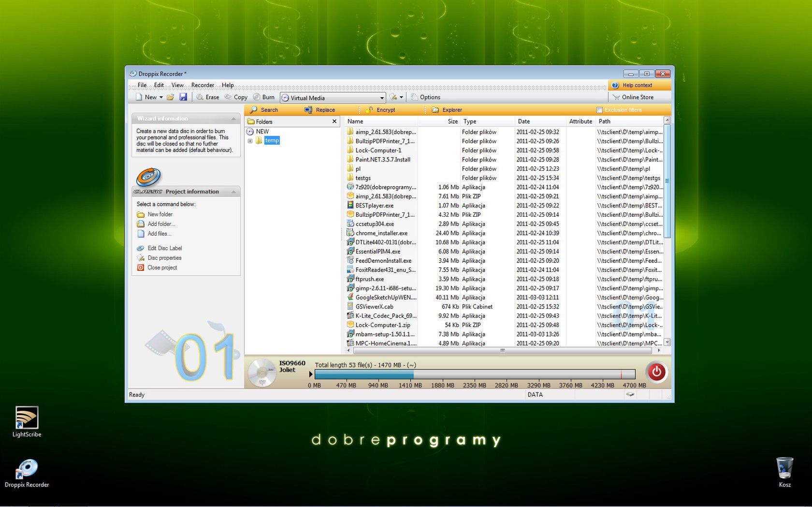Select FeedDemonInstall.exe file row
812x507 pixels.
pyautogui.click(x=504, y=261)
